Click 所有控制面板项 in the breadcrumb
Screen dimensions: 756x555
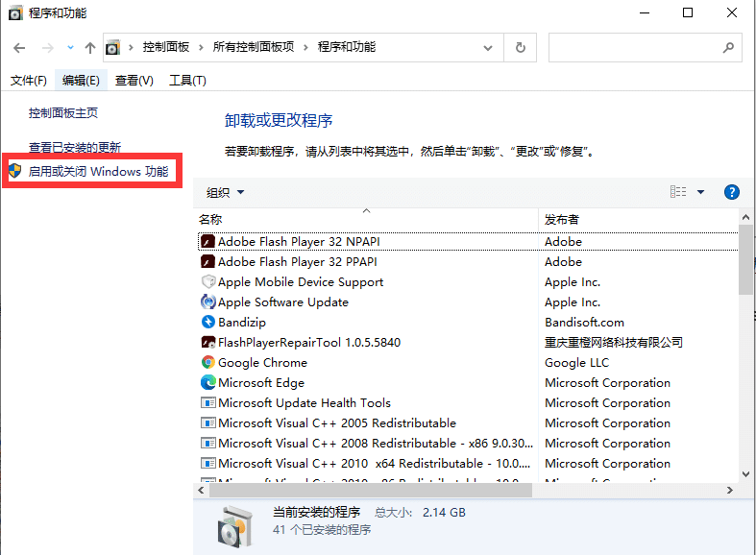pos(254,47)
